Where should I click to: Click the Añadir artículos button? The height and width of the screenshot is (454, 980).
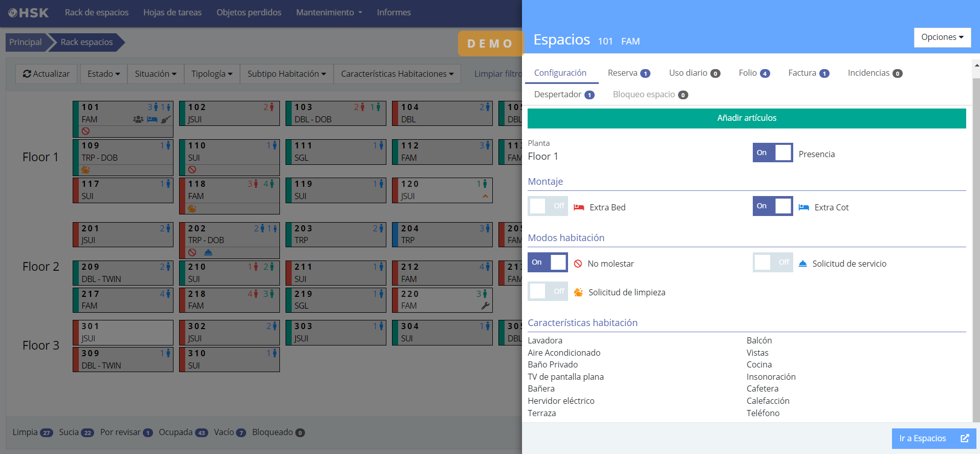pyautogui.click(x=746, y=118)
